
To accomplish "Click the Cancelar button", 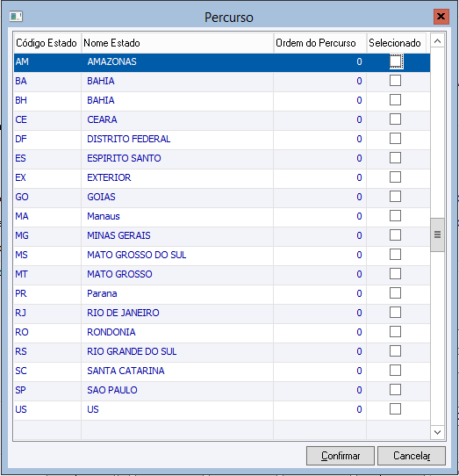I will (412, 456).
